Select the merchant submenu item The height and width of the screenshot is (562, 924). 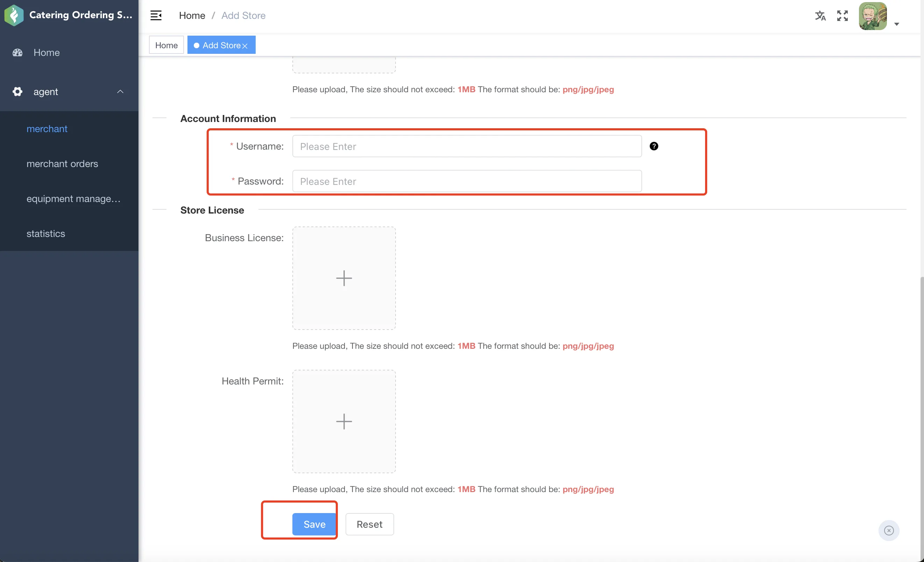coord(69,129)
